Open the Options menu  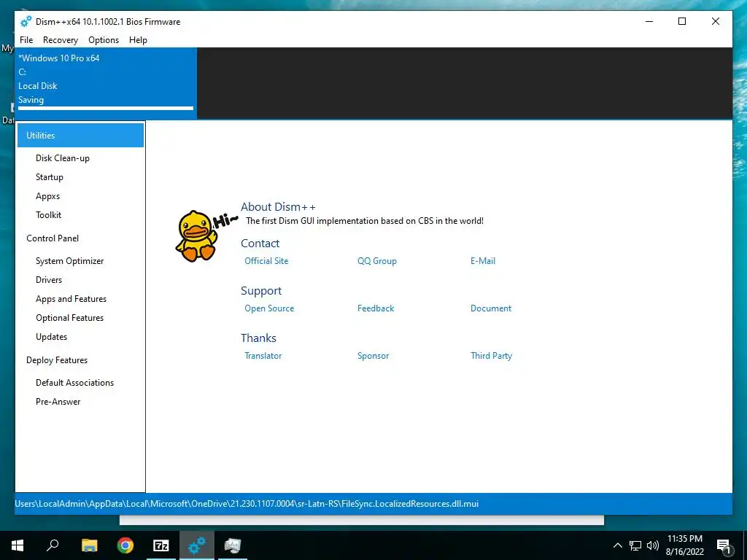point(104,40)
